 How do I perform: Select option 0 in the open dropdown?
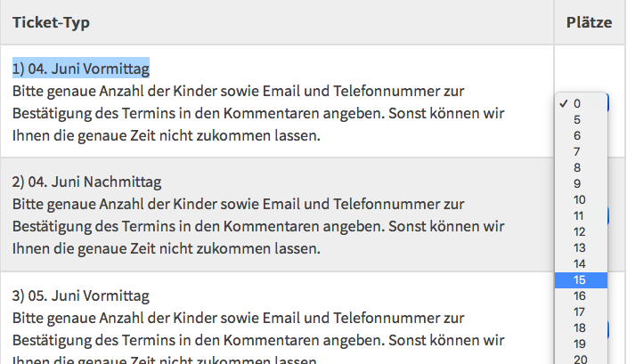pyautogui.click(x=581, y=103)
